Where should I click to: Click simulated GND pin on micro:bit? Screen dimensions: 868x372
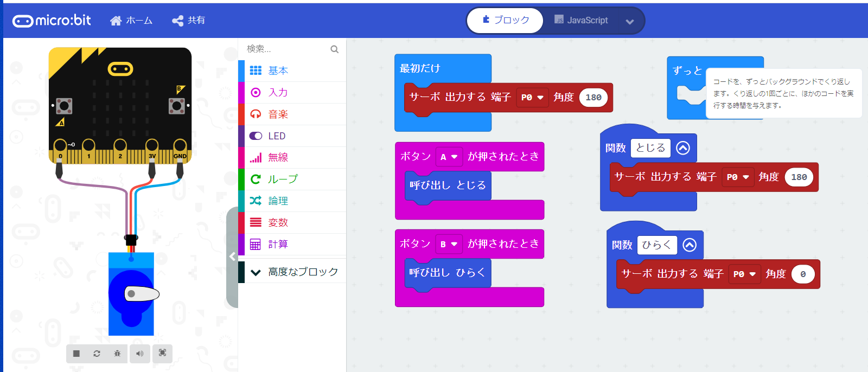180,151
